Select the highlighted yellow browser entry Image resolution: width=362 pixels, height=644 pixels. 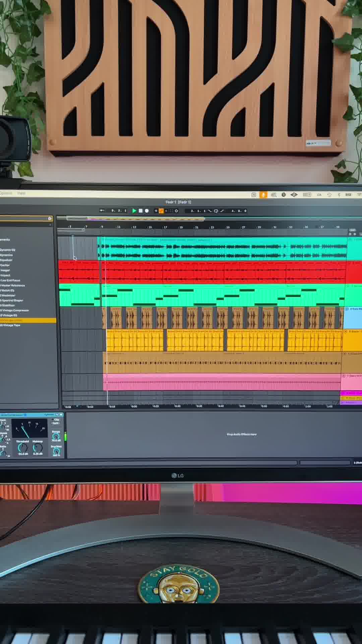pyautogui.click(x=28, y=320)
